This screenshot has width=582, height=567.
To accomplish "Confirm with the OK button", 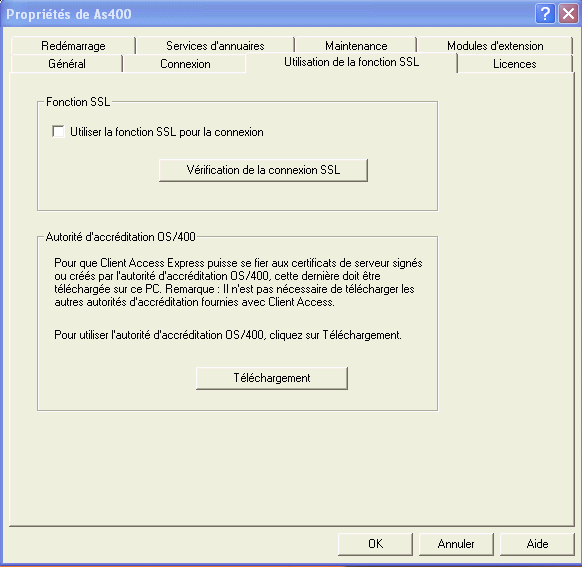I will click(x=375, y=544).
